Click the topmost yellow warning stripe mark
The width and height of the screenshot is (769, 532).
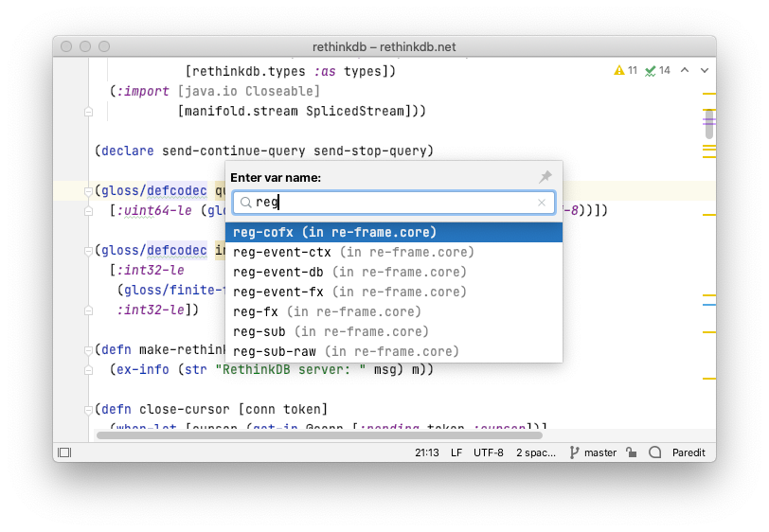708,93
